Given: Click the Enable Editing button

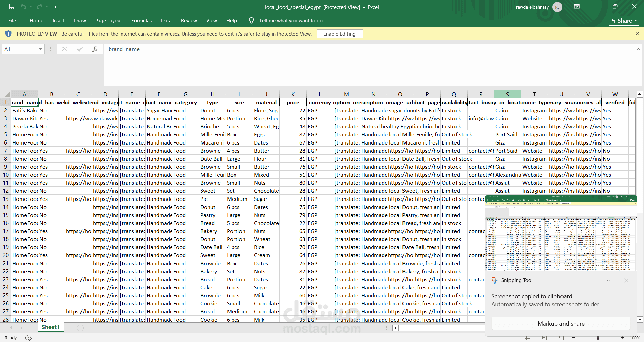Looking at the screenshot, I should [339, 34].
